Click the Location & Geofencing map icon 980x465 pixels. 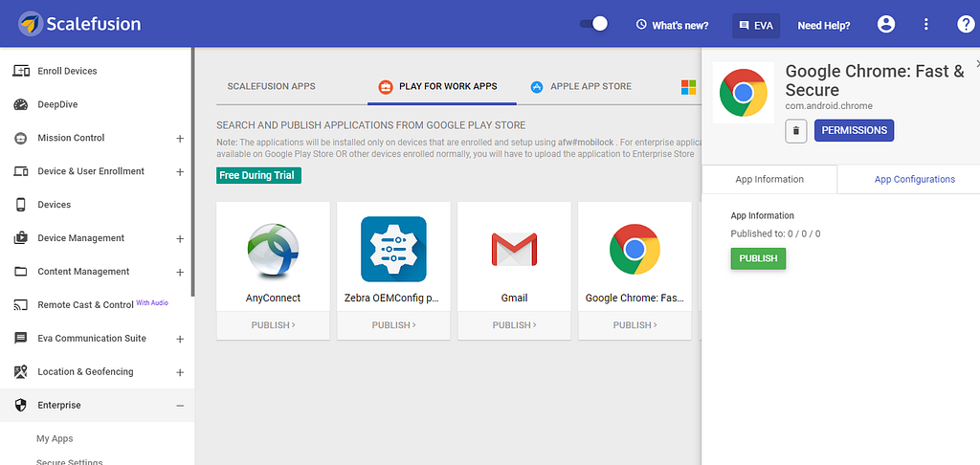[21, 372]
